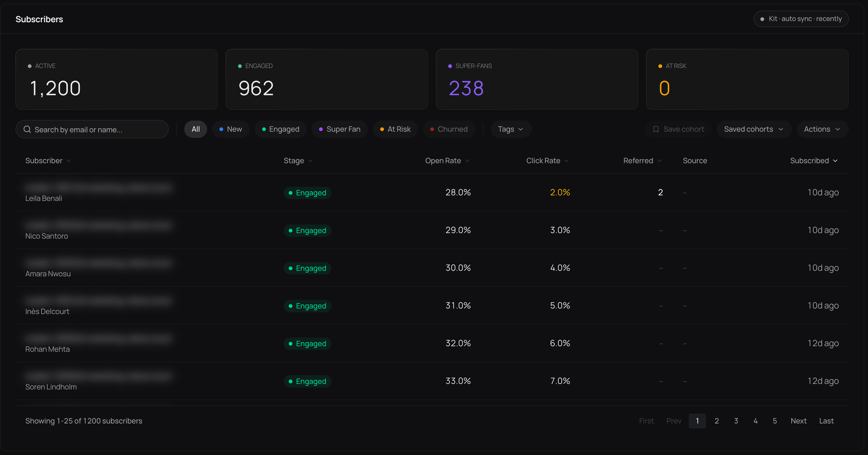Open the Saved cohorts dropdown
Viewport: 868px width, 455px height.
754,130
